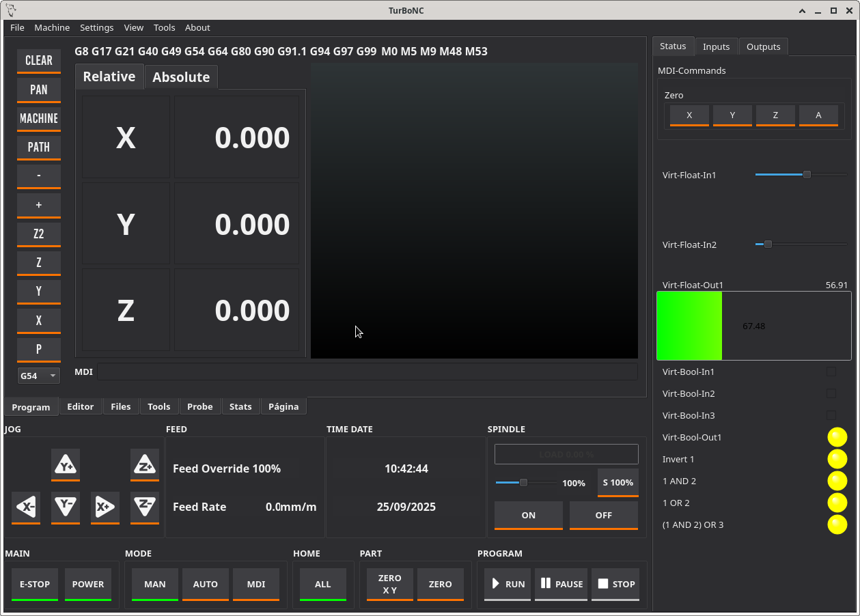Adjust the Virt-Float-In1 slider
Image resolution: width=860 pixels, height=616 pixels.
pyautogui.click(x=807, y=175)
